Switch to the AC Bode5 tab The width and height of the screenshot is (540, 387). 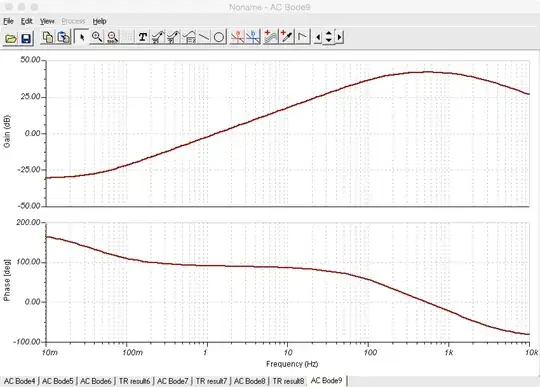tap(58, 381)
